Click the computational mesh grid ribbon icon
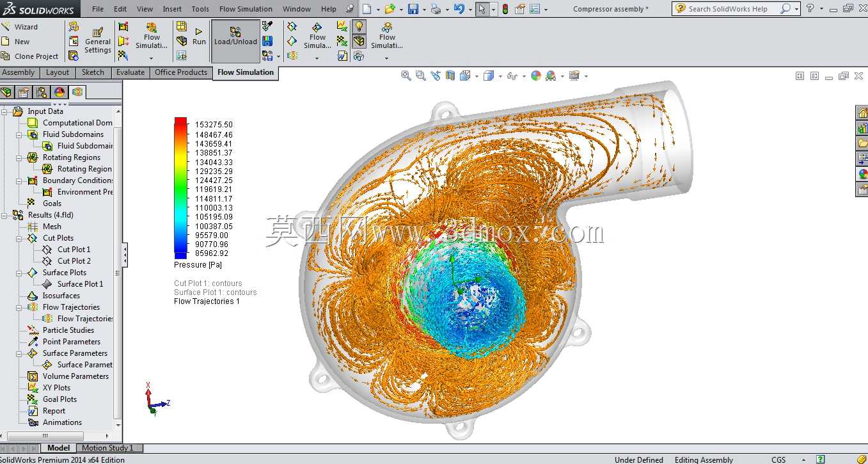868x464 pixels. (x=182, y=26)
